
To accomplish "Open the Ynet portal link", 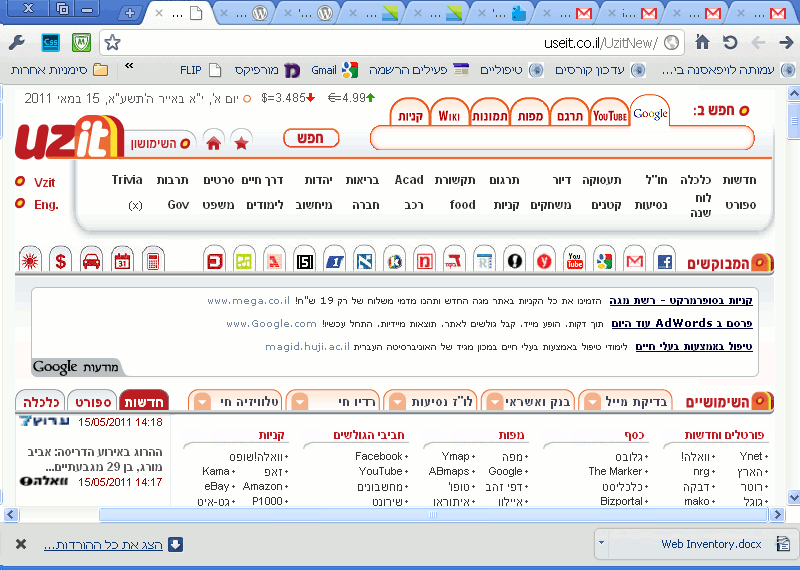I will (751, 456).
